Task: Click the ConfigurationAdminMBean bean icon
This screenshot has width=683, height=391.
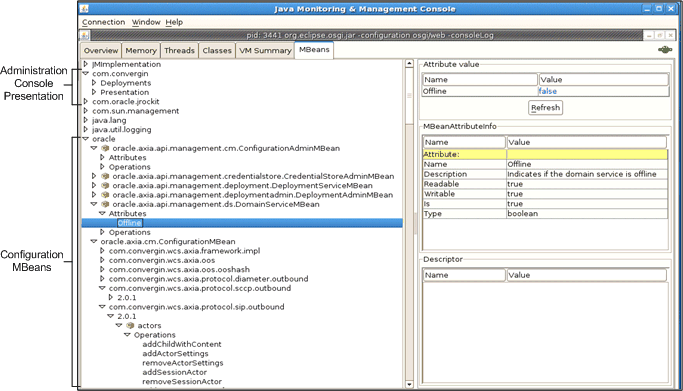Action: pyautogui.click(x=105, y=148)
